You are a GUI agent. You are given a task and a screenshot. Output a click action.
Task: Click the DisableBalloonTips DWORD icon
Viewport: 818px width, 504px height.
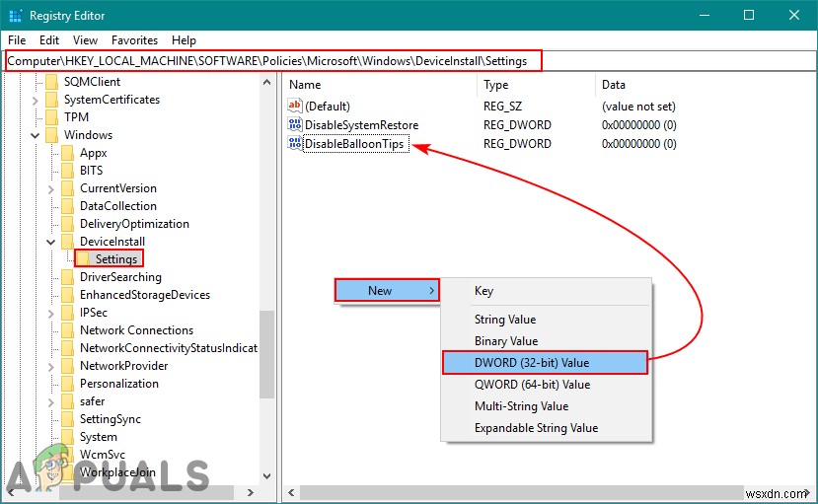(x=295, y=143)
